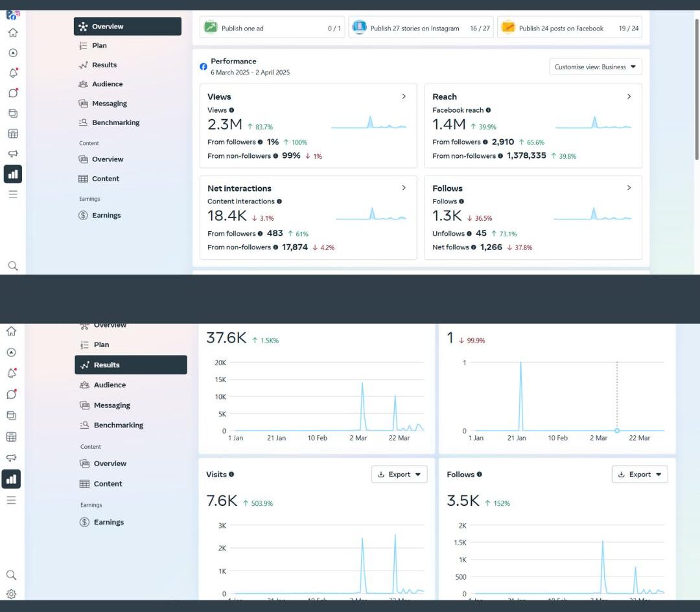Click the icon in Publish 27 stories card
This screenshot has width=700, height=612.
359,28
